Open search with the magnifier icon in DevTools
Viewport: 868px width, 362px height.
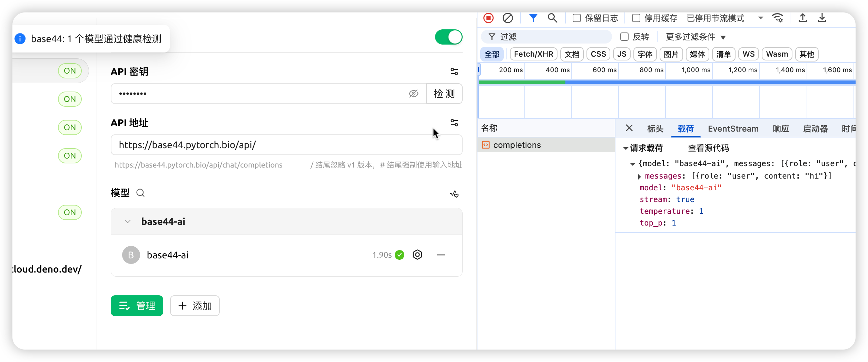[552, 18]
